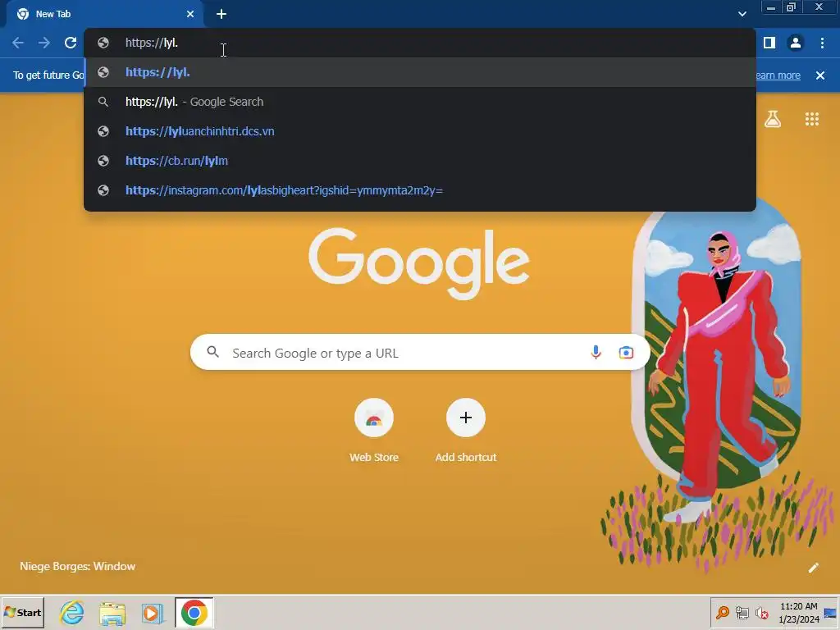Select the cb.run/lylm suggestion

420,161
